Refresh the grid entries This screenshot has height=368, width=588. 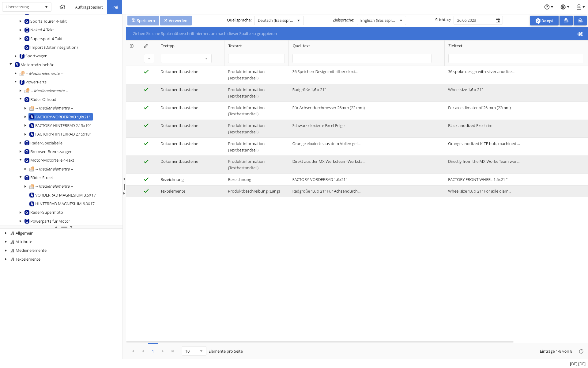click(581, 351)
